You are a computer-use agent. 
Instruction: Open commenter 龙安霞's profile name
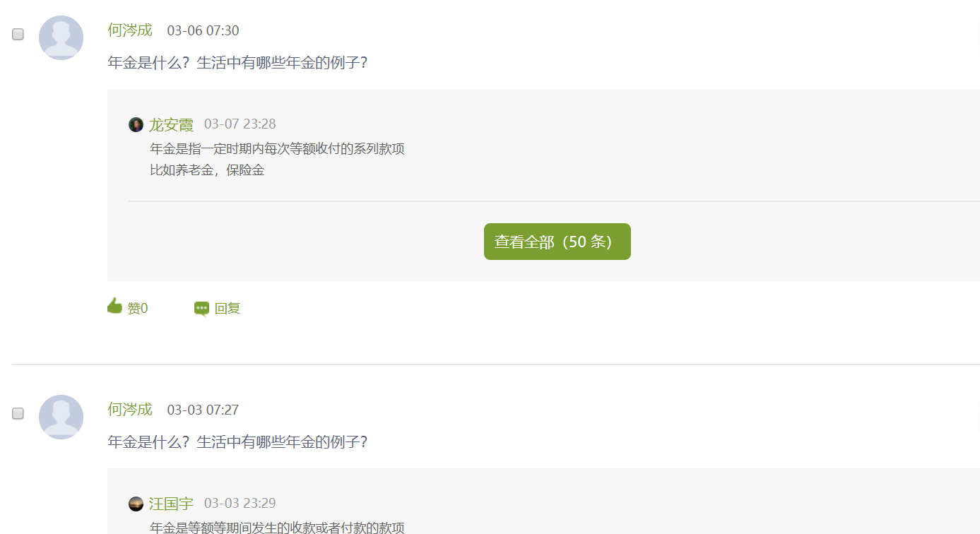(x=171, y=125)
